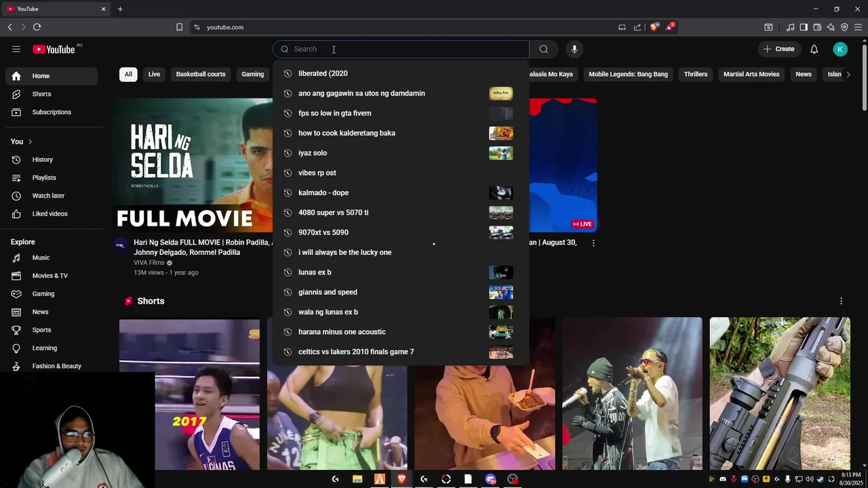Open VIVA Films channel link
Image resolution: width=868 pixels, height=488 pixels.
tap(149, 263)
